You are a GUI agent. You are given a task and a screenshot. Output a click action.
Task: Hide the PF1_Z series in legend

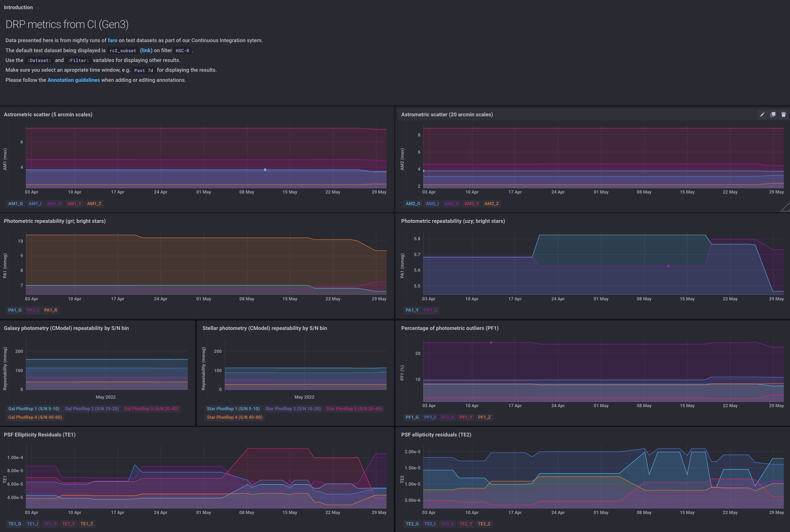(x=484, y=417)
